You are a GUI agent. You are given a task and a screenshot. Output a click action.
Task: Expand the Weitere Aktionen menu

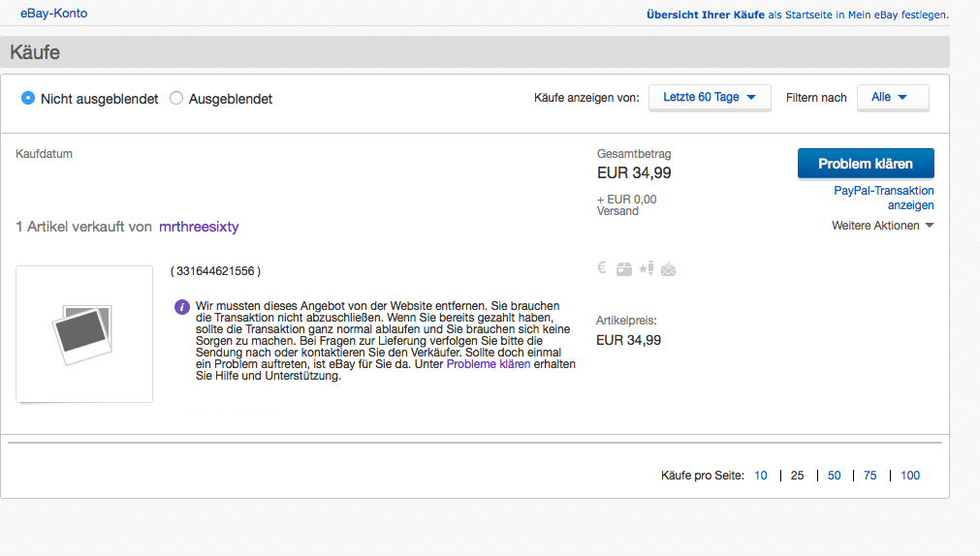(882, 226)
